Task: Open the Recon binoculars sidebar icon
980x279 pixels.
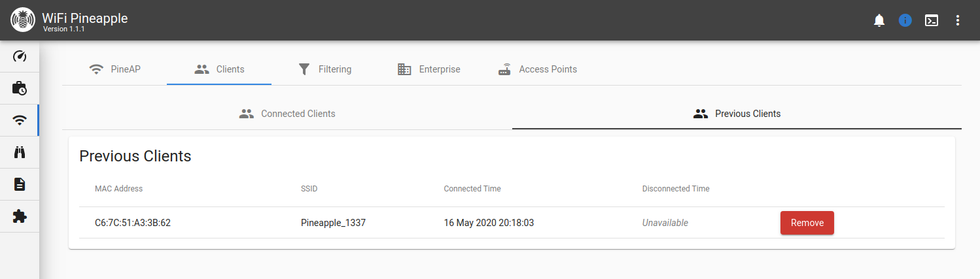Action: (20, 152)
